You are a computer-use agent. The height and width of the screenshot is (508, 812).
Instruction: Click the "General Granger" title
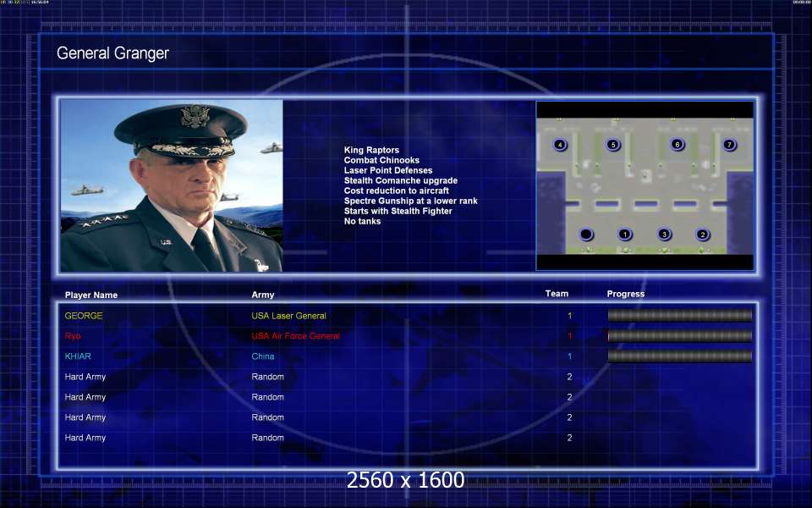point(112,52)
